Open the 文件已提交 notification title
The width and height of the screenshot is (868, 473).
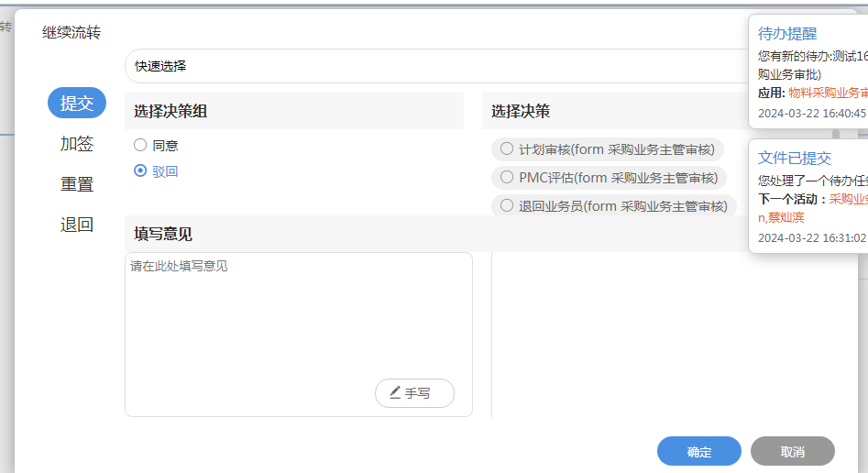(x=795, y=159)
